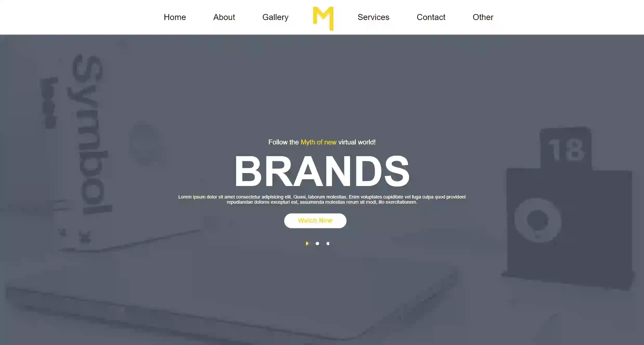Toggle the third carousel dot indicator
644x345 pixels.
tap(328, 243)
